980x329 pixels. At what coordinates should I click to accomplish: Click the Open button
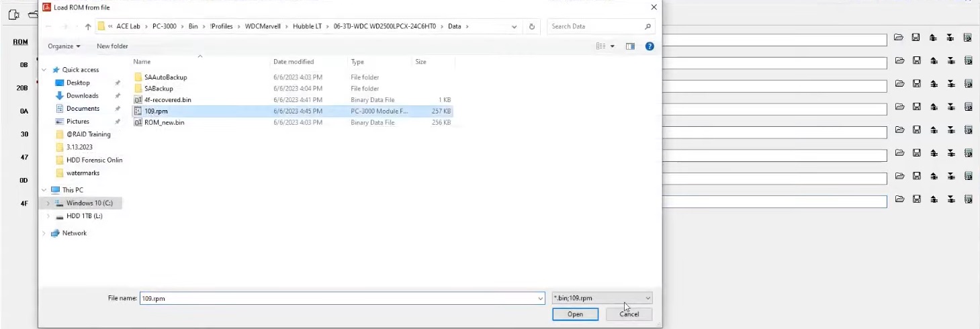(575, 314)
